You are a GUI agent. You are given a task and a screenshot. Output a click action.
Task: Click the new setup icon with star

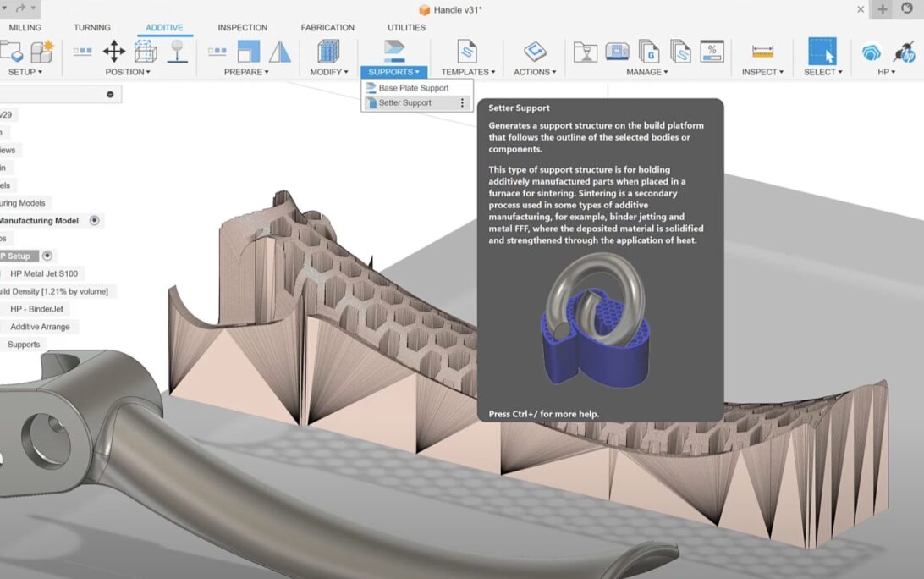tap(41, 52)
